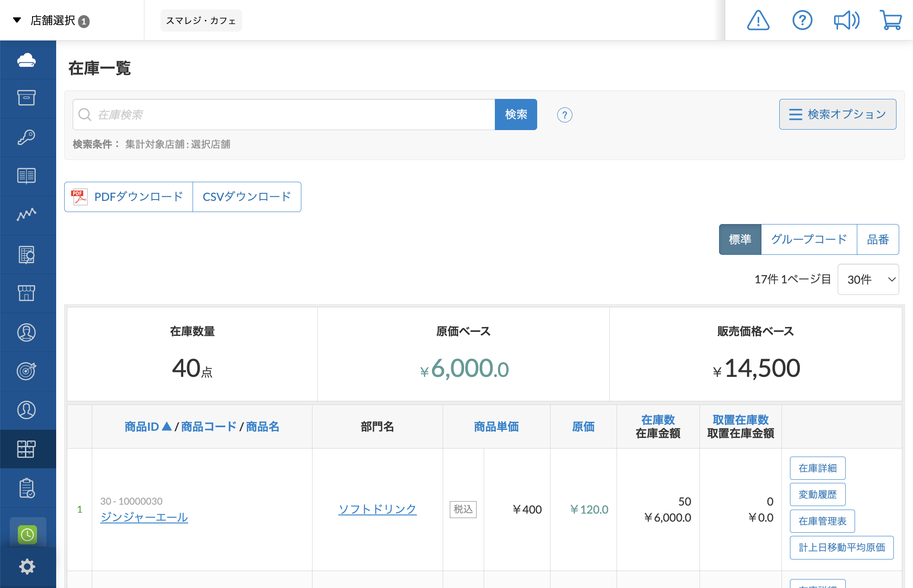Viewport: 913px width, 588px height.
Task: Switch to the グループコード view tab
Action: pos(809,240)
